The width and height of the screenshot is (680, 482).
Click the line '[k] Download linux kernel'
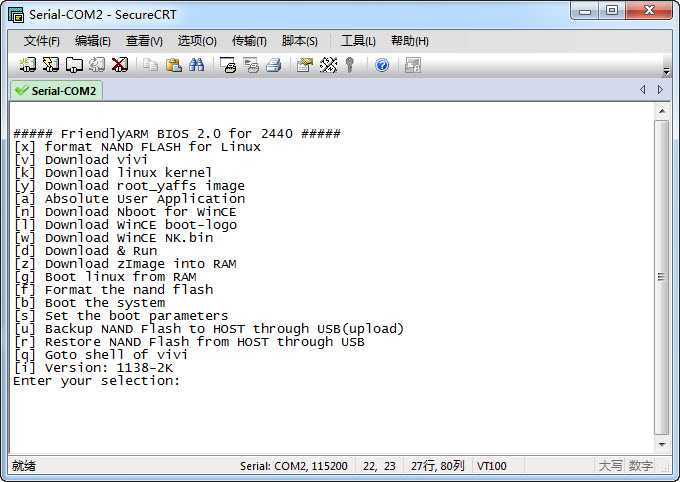[x=113, y=173]
